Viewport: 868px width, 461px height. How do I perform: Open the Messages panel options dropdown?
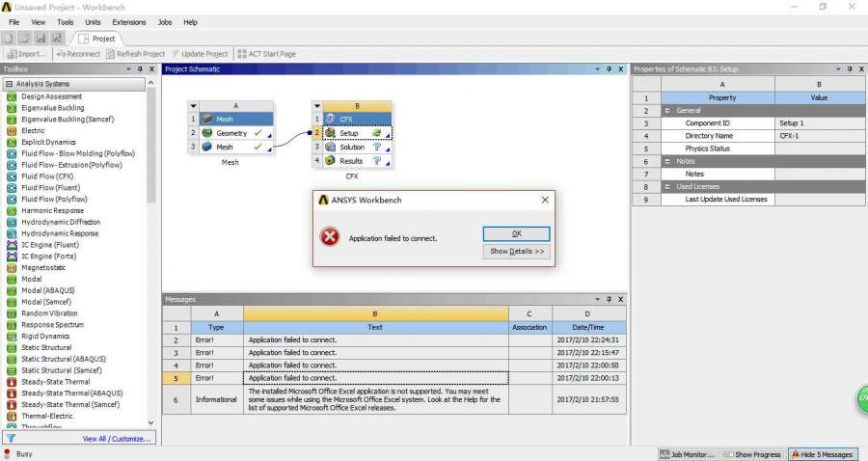click(597, 299)
